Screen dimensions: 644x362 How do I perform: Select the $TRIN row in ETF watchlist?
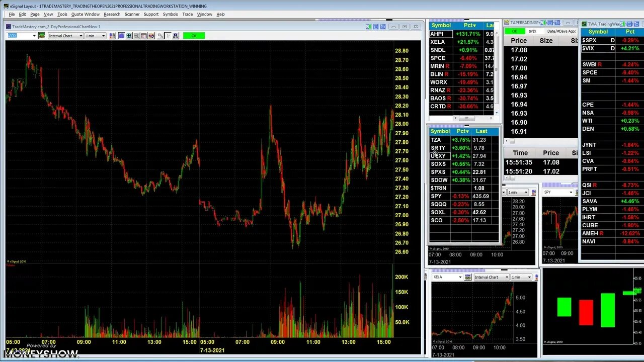463,188
